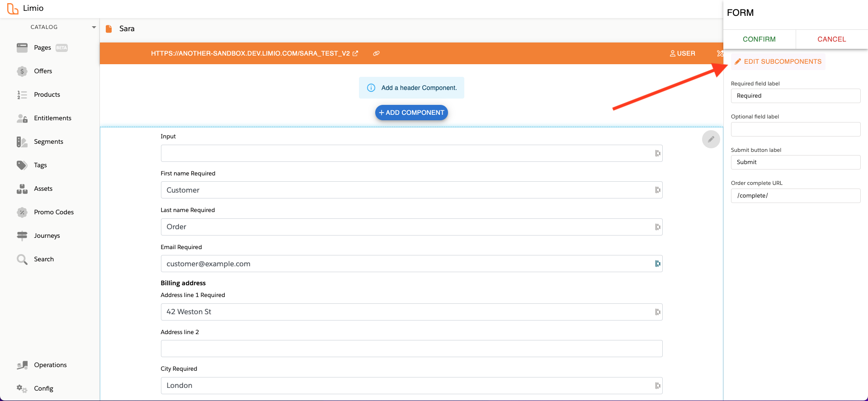Open the Entitlements lock-user icon
Screen dimensions: 868x401
click(22, 118)
